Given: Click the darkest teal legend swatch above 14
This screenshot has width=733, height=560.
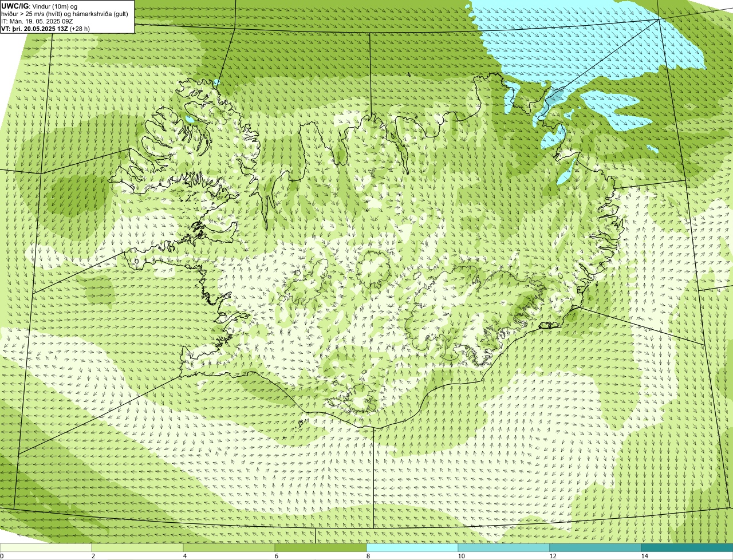Looking at the screenshot, I should [687, 547].
